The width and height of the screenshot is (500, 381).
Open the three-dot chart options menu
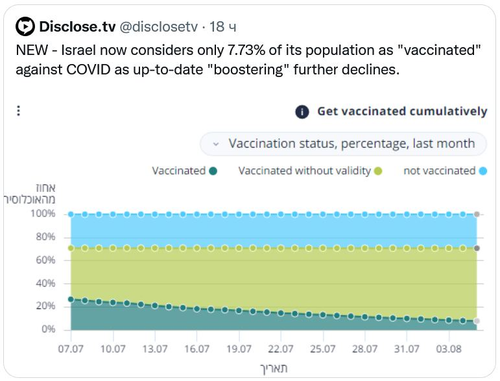(x=19, y=111)
